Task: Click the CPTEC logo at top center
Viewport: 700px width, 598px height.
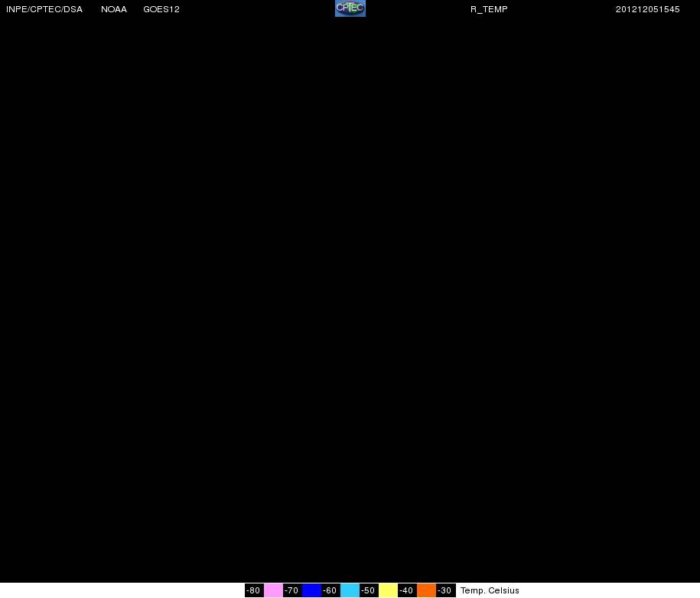Action: click(350, 8)
